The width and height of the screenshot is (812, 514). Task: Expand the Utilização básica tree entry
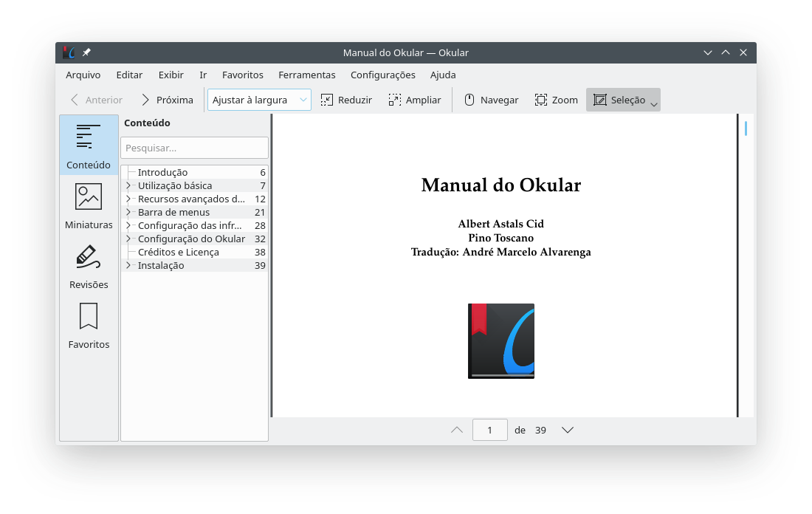click(x=128, y=185)
